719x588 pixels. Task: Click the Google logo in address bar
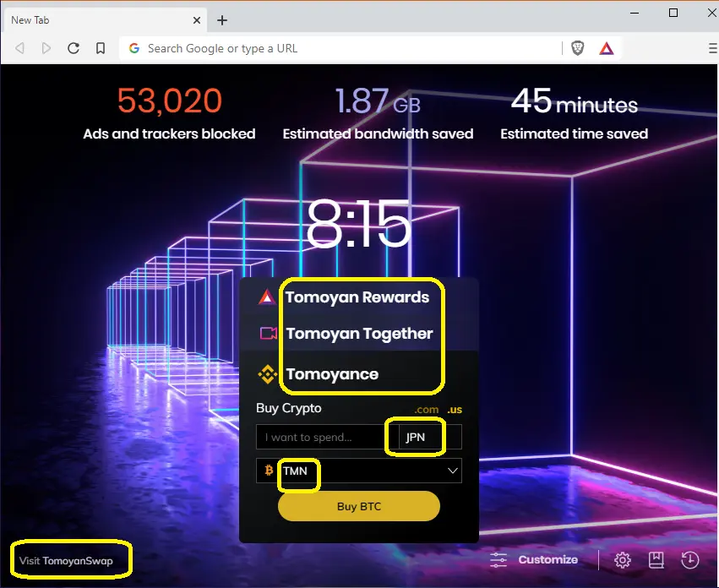(x=133, y=48)
